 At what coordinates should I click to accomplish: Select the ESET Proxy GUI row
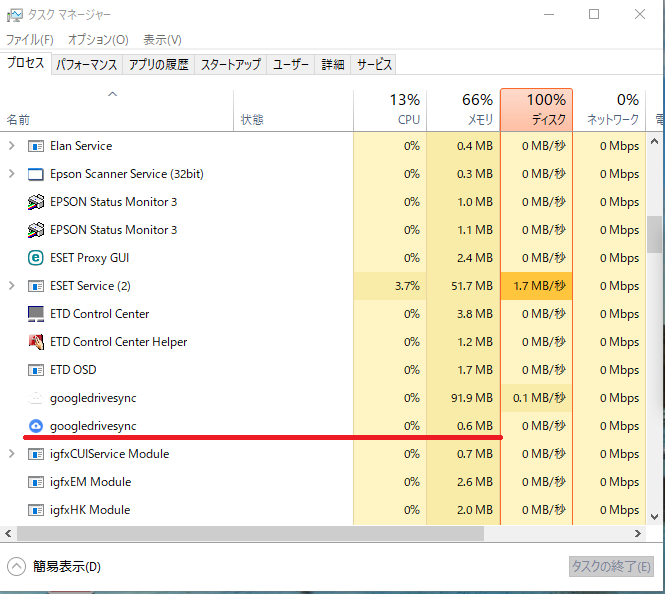coord(323,258)
